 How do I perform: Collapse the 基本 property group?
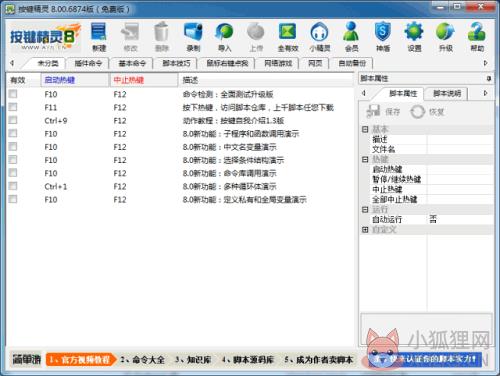point(365,129)
